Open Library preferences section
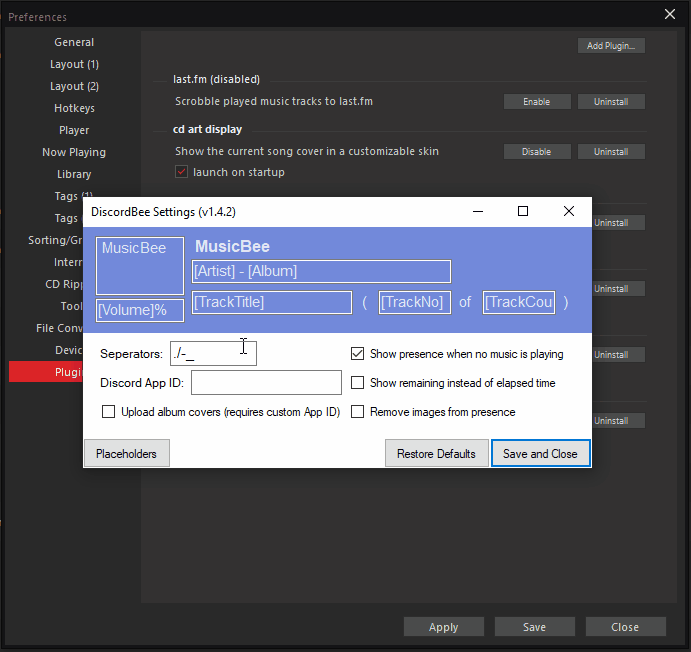The height and width of the screenshot is (652, 691). tap(74, 174)
